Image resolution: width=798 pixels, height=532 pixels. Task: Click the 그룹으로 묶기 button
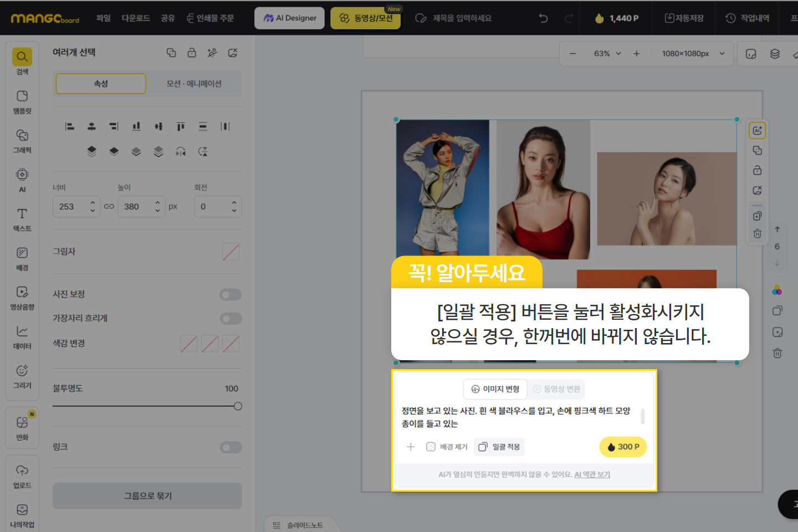(147, 496)
